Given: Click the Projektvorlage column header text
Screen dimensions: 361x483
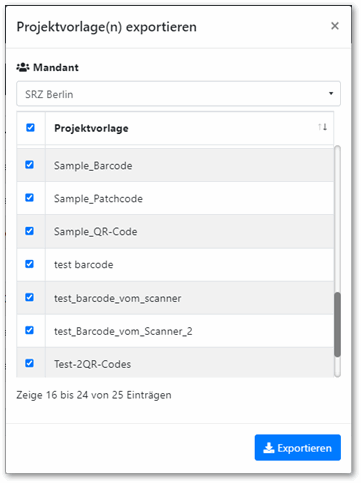Looking at the screenshot, I should (91, 128).
